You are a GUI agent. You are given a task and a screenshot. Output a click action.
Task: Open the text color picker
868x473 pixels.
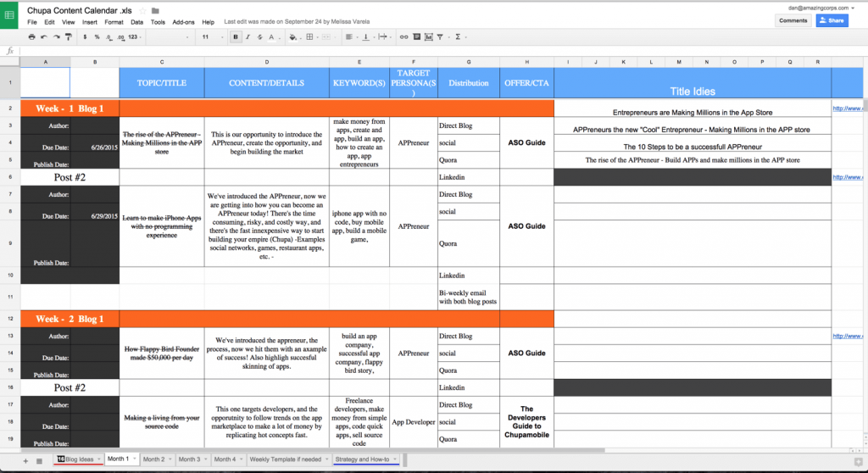point(272,37)
